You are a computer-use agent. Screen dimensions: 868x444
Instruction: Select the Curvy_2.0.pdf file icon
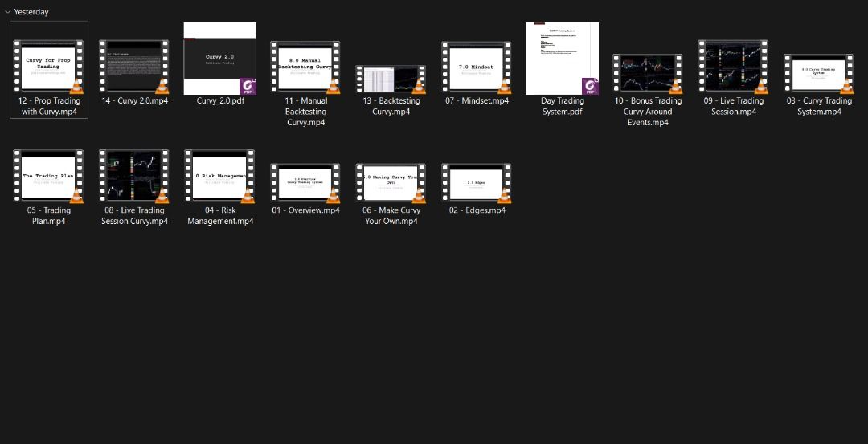point(219,59)
